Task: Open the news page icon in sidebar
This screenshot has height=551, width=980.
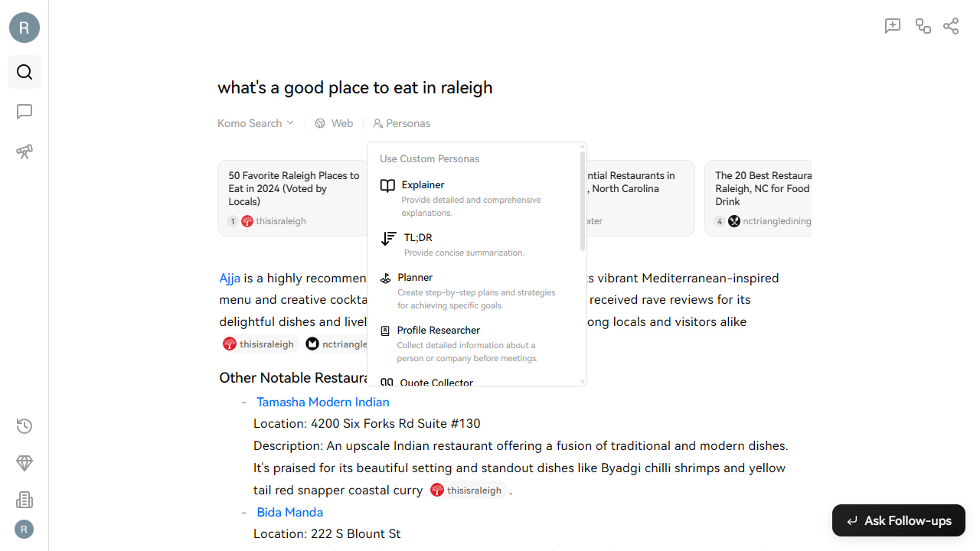Action: point(24,500)
